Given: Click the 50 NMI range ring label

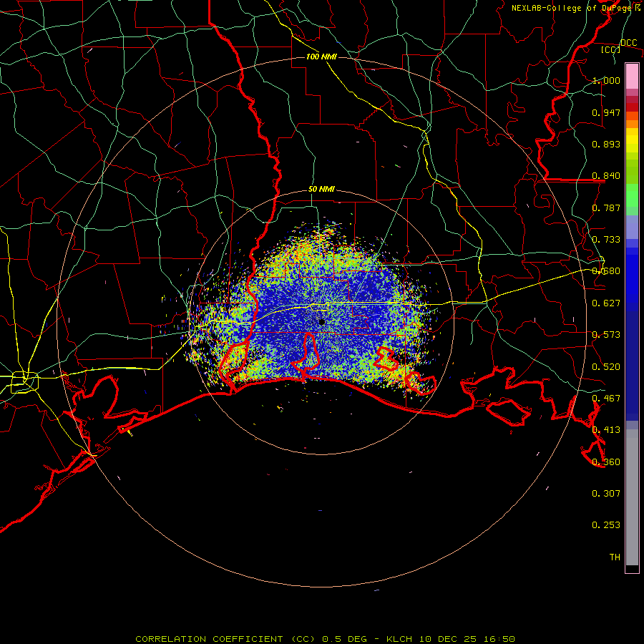Looking at the screenshot, I should pos(321,190).
